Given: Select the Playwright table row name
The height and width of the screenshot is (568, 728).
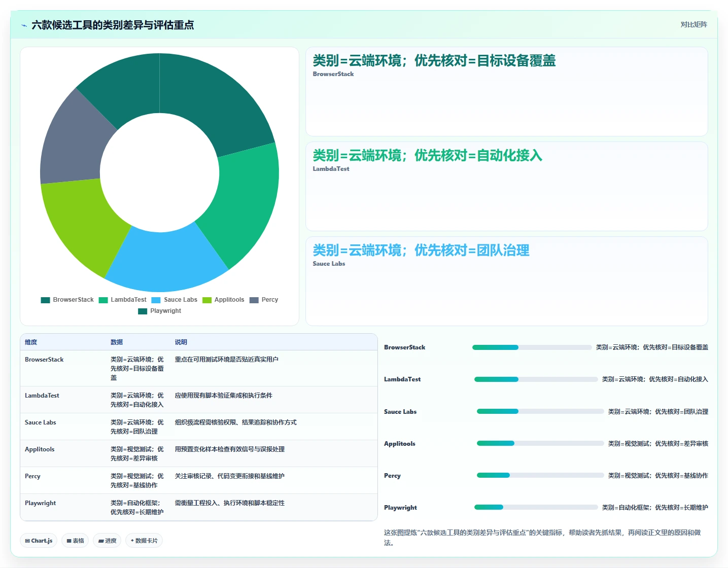Looking at the screenshot, I should click(x=41, y=503).
